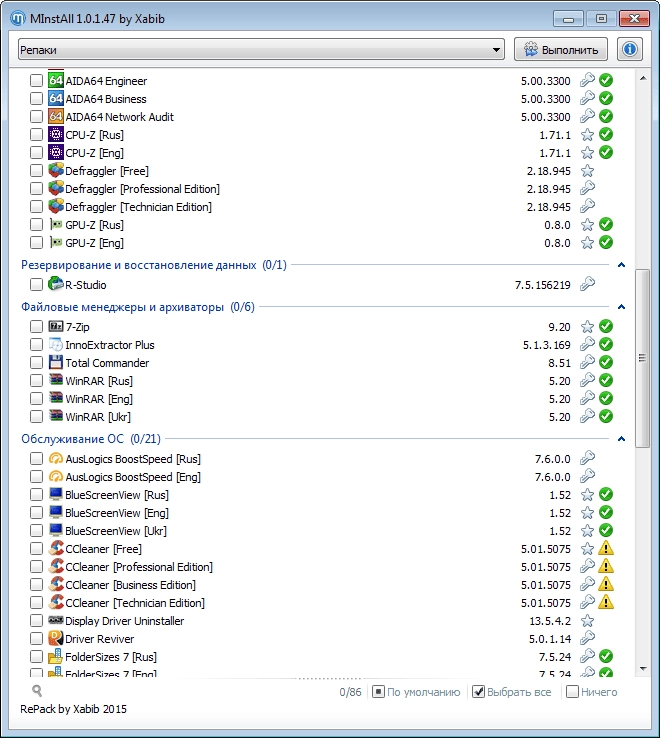Image resolution: width=660 pixels, height=738 pixels.
Task: Click the WinRAR [Ukr] app icon
Action: tap(56, 416)
